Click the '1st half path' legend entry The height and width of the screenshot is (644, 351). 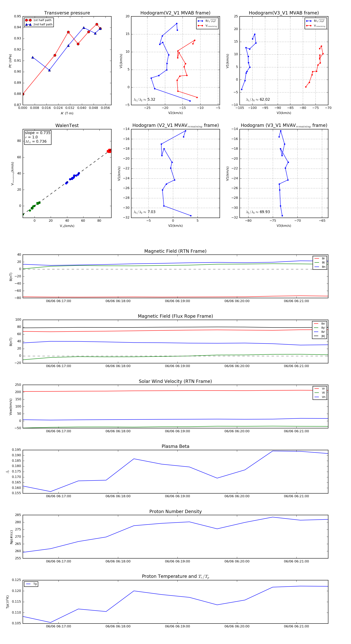pyautogui.click(x=39, y=20)
